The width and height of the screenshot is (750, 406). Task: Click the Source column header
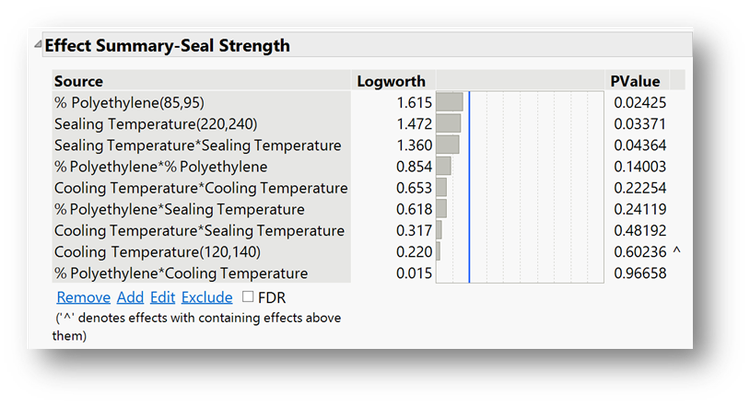pos(79,81)
